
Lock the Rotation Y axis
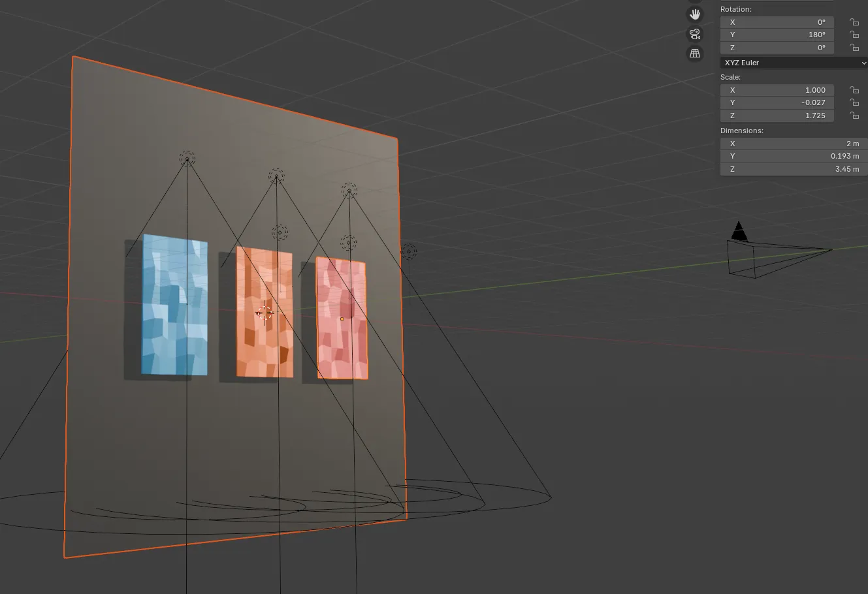854,35
